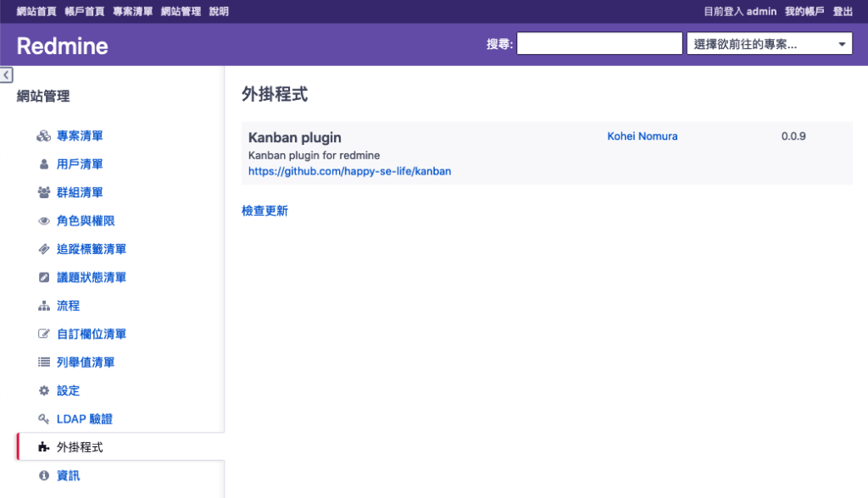Open 我的帳戶 in top menu

point(805,11)
